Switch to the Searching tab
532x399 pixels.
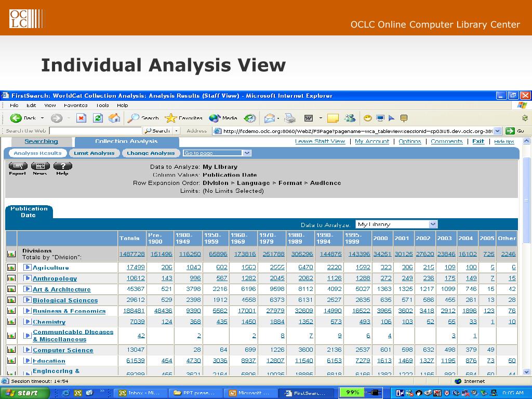pyautogui.click(x=42, y=141)
